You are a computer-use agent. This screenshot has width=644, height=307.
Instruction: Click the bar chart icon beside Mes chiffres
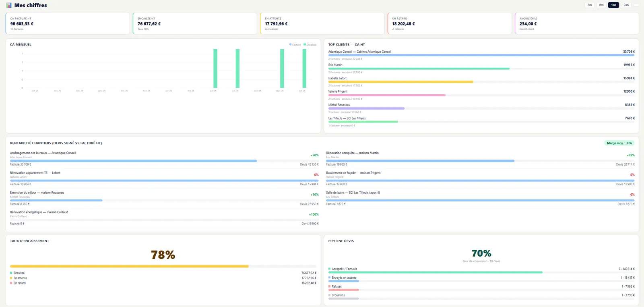(9, 5)
